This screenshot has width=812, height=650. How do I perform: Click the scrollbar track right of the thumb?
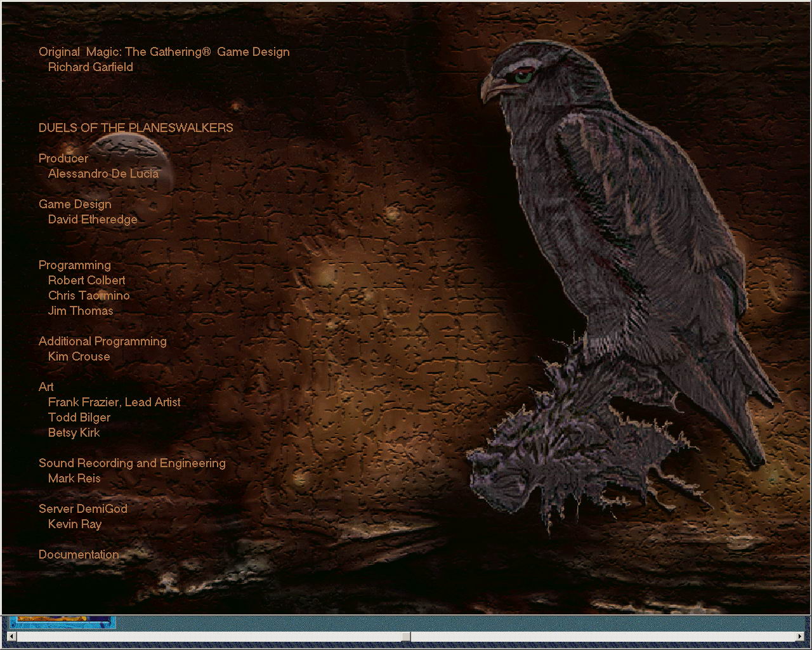(x=603, y=636)
